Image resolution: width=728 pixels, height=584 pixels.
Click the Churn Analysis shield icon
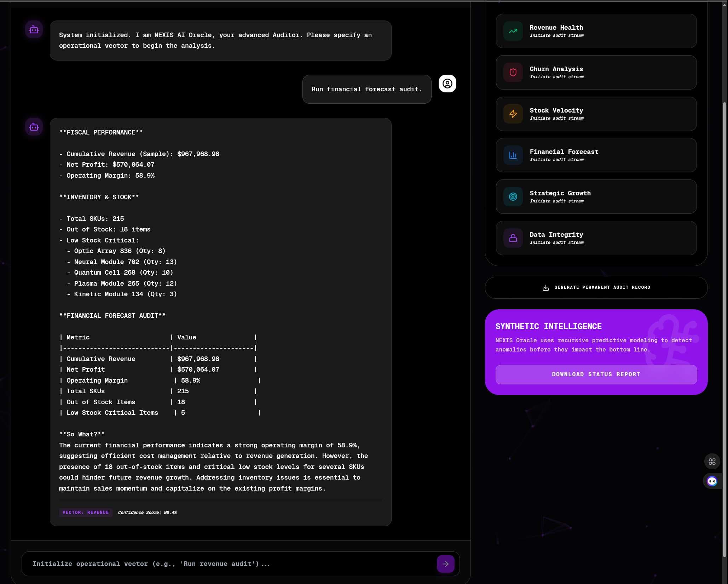click(x=513, y=73)
